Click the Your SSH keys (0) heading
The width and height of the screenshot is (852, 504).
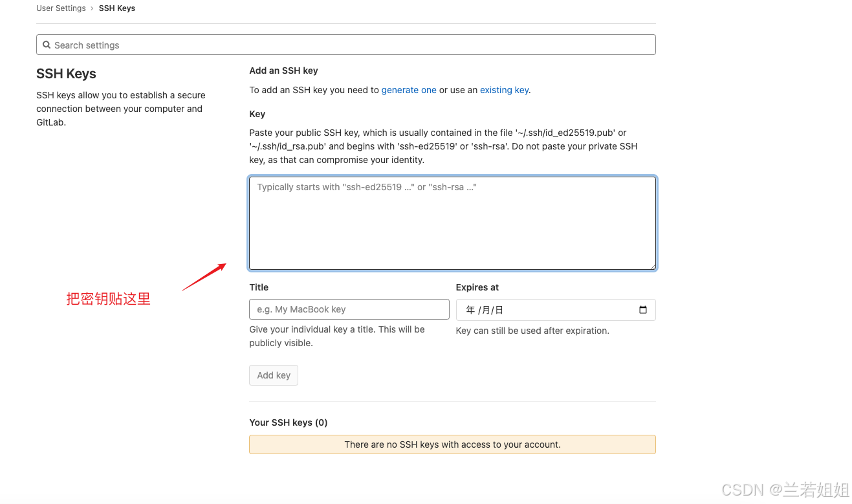pos(288,422)
